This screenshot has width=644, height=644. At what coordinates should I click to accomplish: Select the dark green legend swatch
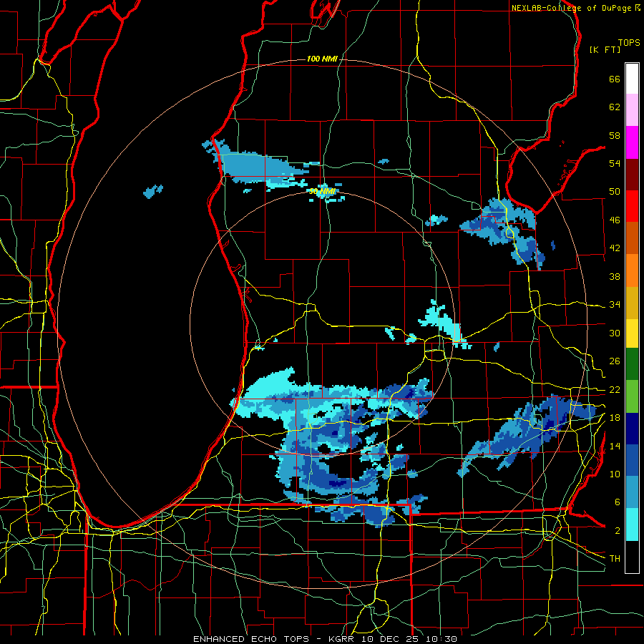632,364
